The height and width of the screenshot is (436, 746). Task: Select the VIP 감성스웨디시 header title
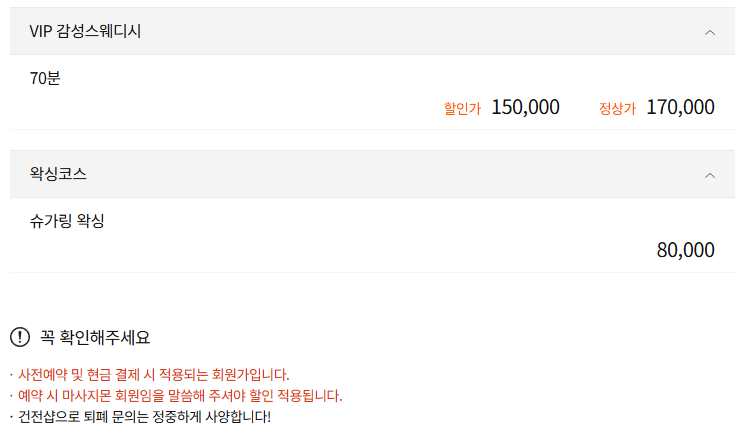85,32
